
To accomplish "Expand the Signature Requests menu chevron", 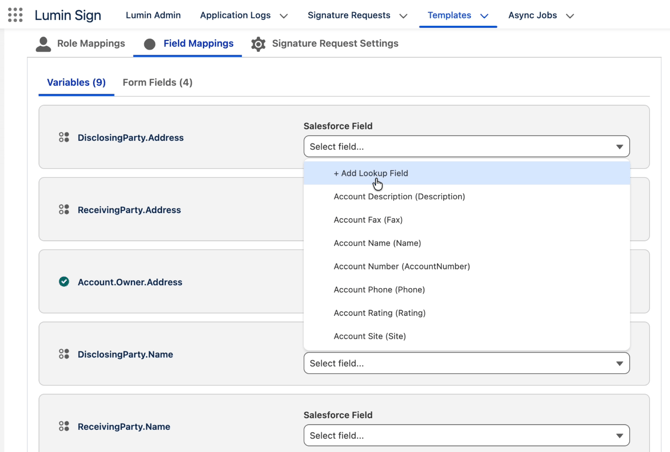I will tap(403, 16).
